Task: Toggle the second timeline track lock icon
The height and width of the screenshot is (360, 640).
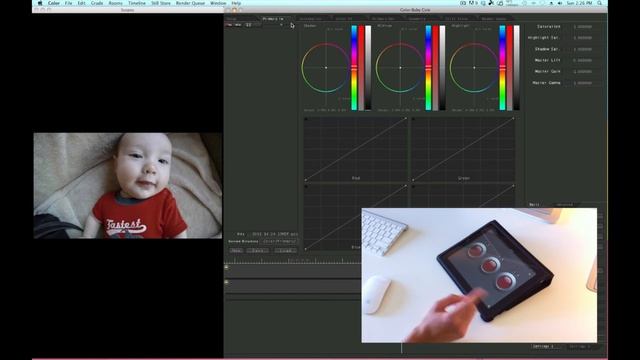Action: pyautogui.click(x=227, y=282)
